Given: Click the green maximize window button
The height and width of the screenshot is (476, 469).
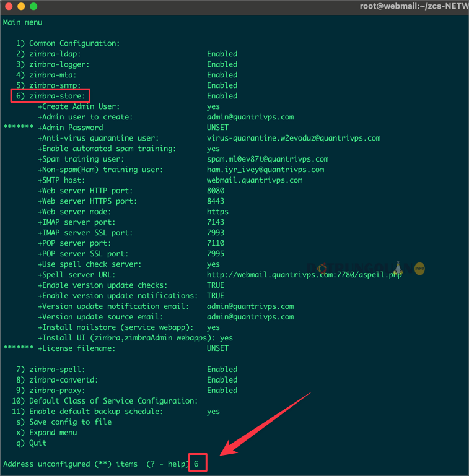Looking at the screenshot, I should pyautogui.click(x=33, y=6).
